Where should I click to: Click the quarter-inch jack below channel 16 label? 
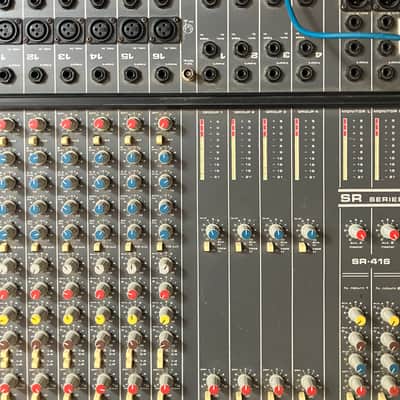point(163,74)
